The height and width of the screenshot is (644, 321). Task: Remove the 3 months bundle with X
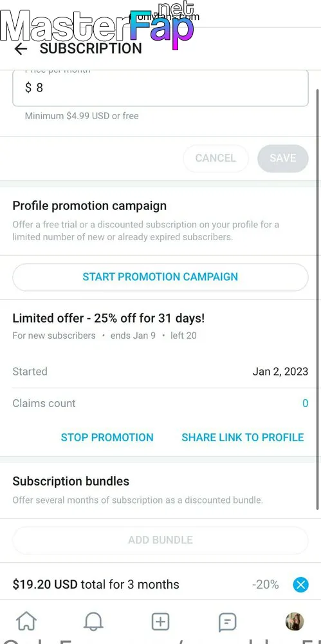[300, 585]
